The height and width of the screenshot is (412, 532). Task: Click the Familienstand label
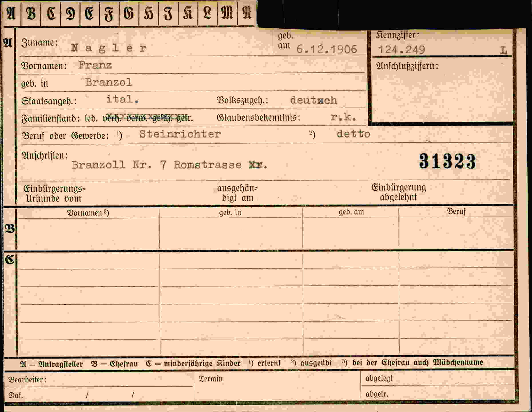[x=51, y=118]
